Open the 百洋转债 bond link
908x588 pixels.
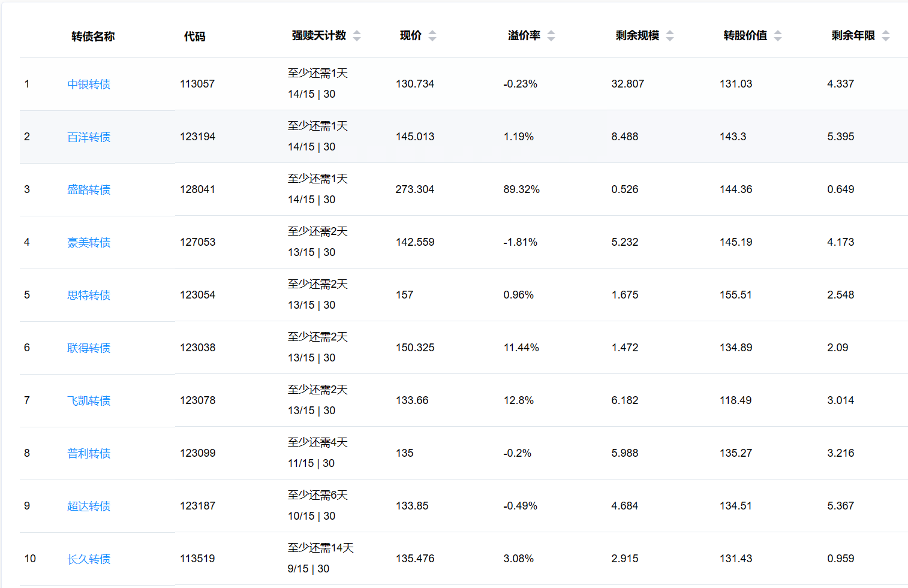(89, 137)
